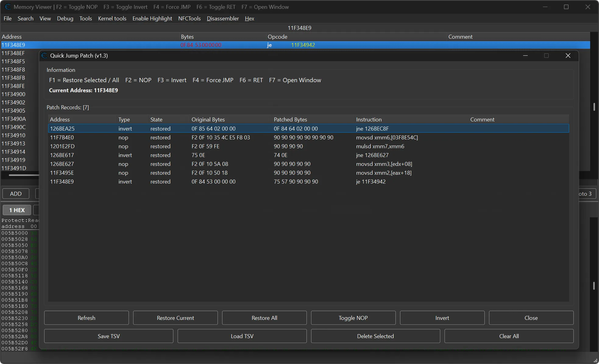Click the Address column header in disassembler
Screen dimensions: 599x364
tap(90, 37)
